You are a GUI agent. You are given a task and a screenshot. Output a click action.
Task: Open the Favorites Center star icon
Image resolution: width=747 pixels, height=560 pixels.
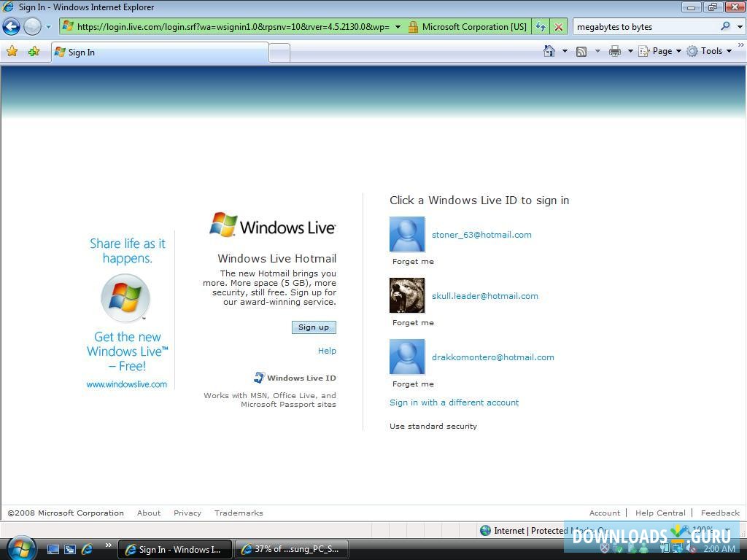12,52
